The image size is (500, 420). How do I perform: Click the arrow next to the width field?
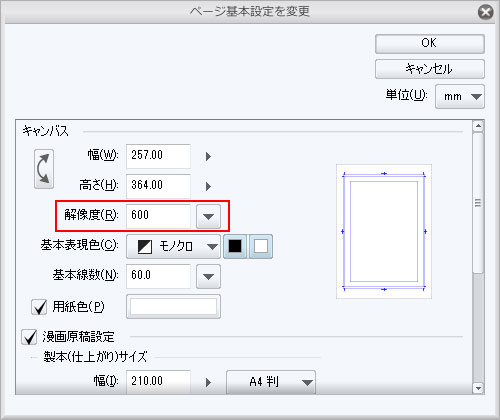point(208,156)
